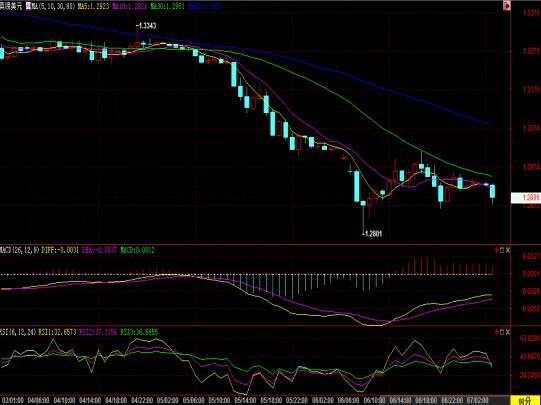Maximize the RSI indicator panel
541x405 pixels.
(502, 332)
